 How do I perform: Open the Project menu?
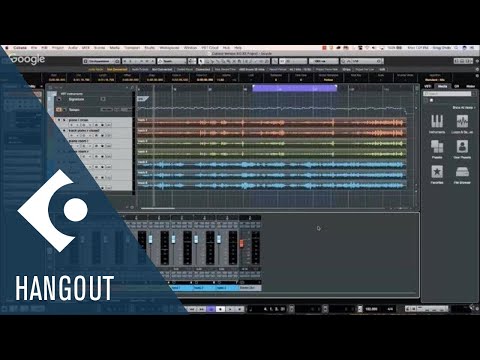pyautogui.click(x=57, y=48)
